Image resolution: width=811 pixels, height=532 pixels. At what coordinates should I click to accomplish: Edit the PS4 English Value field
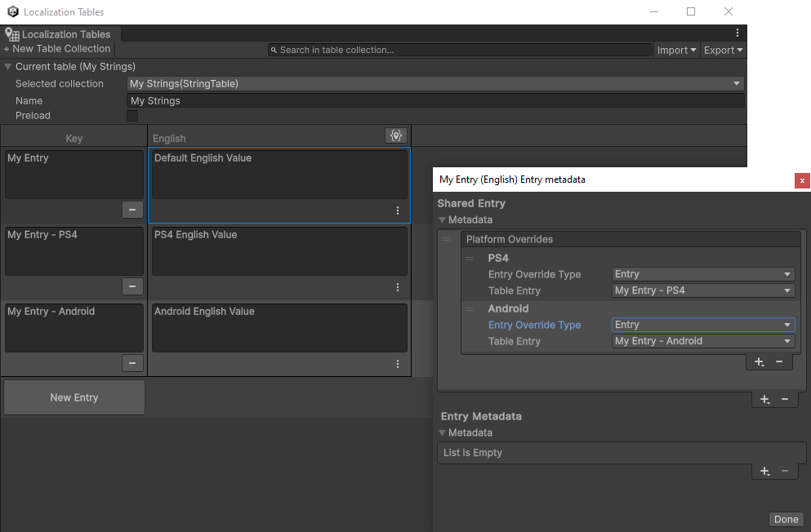279,251
